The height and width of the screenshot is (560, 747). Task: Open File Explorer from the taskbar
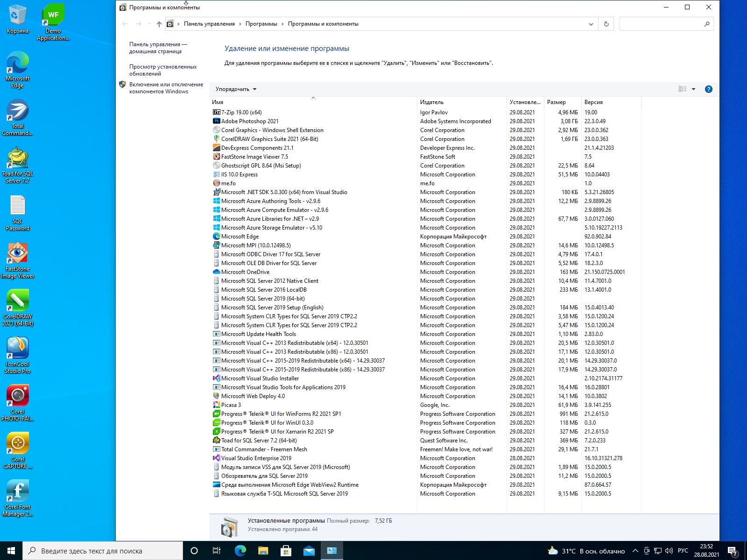pos(263,551)
